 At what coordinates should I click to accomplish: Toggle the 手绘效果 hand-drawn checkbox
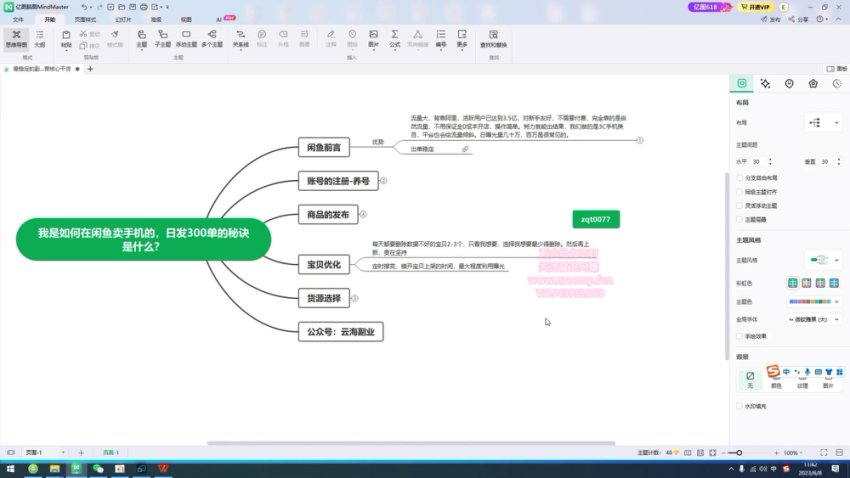[x=739, y=336]
